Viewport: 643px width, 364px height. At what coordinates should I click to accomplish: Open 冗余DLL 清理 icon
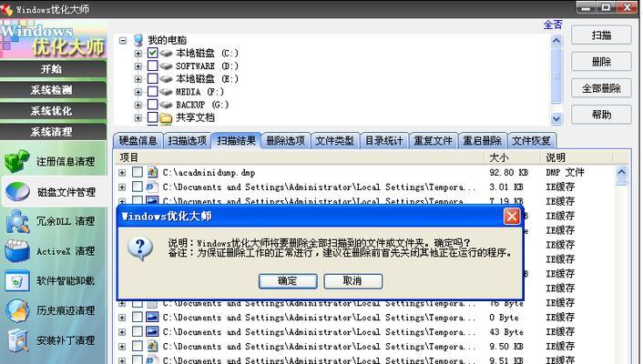click(17, 221)
